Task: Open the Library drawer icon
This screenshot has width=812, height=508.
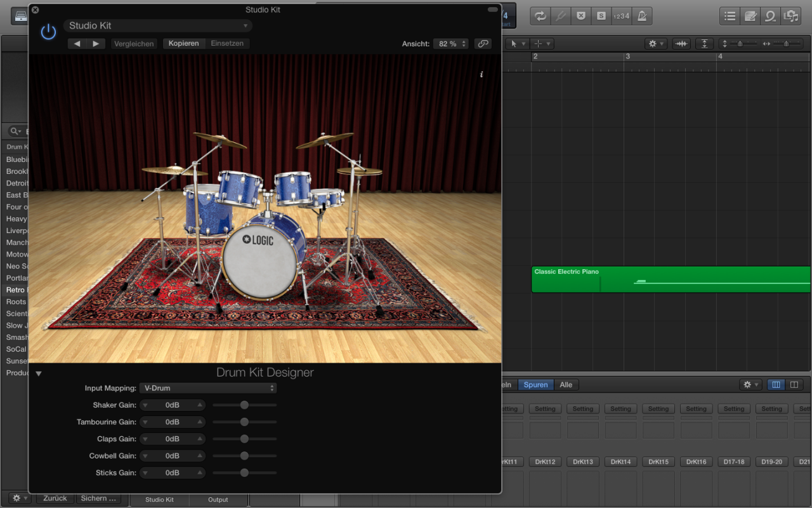Action: coord(19,16)
